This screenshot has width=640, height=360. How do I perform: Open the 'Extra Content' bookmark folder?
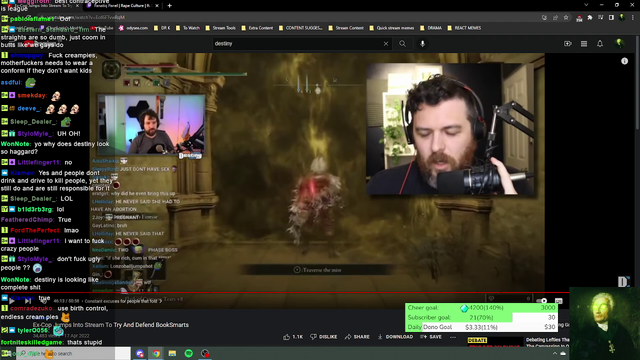coord(257,28)
